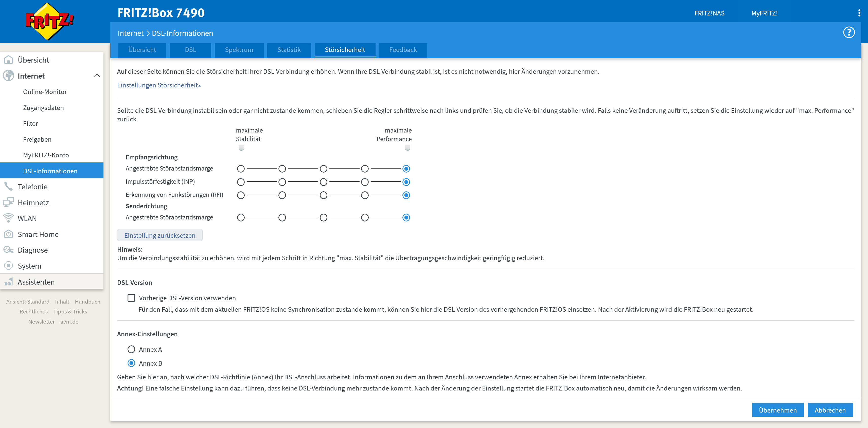The width and height of the screenshot is (868, 428).
Task: Switch to the Statistik tab
Action: (289, 50)
